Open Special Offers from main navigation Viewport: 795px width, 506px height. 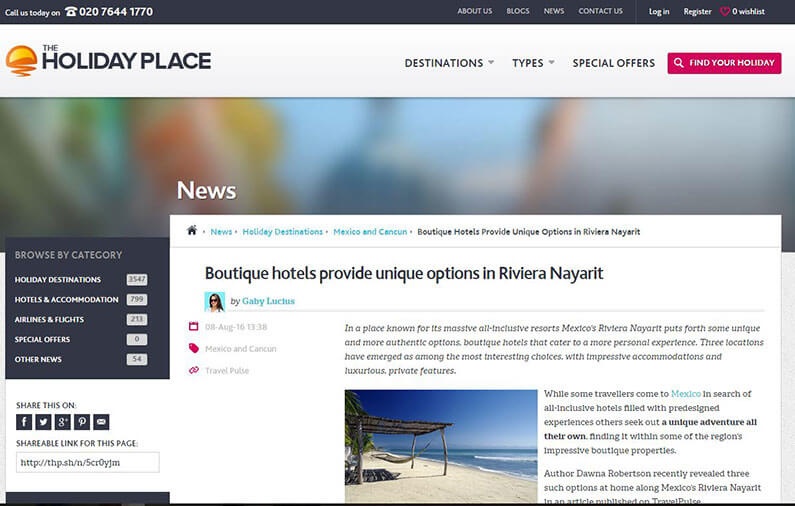(613, 63)
